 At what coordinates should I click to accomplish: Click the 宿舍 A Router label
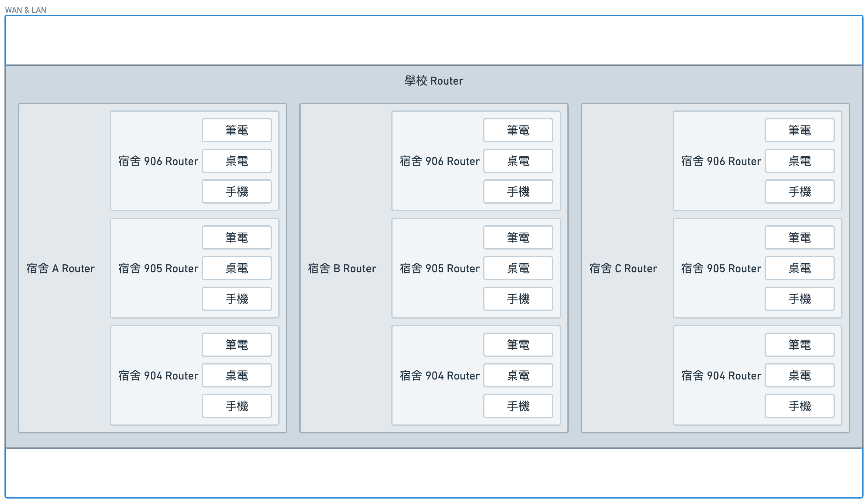pyautogui.click(x=61, y=268)
